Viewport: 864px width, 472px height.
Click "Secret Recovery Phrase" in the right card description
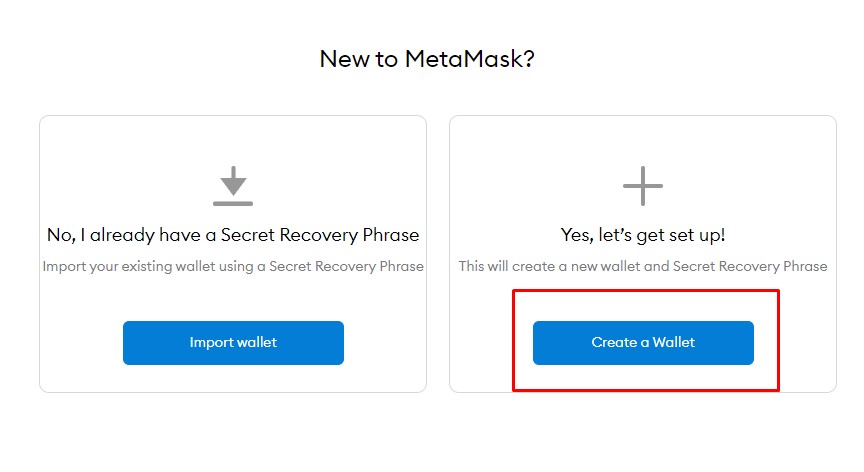pos(750,267)
